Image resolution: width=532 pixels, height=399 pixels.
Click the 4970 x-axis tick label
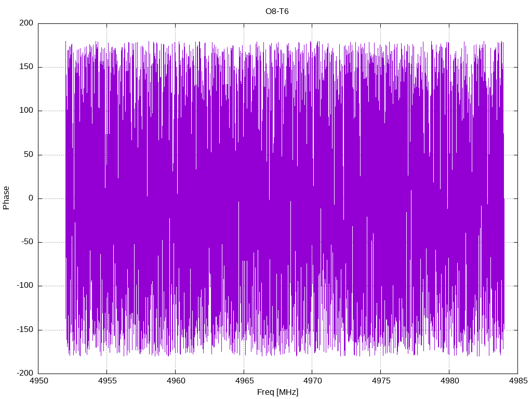(x=312, y=381)
